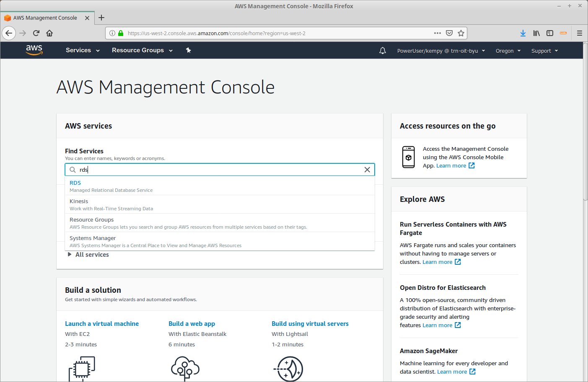
Task: Click the AWS logo in the navigation bar
Action: pos(34,50)
